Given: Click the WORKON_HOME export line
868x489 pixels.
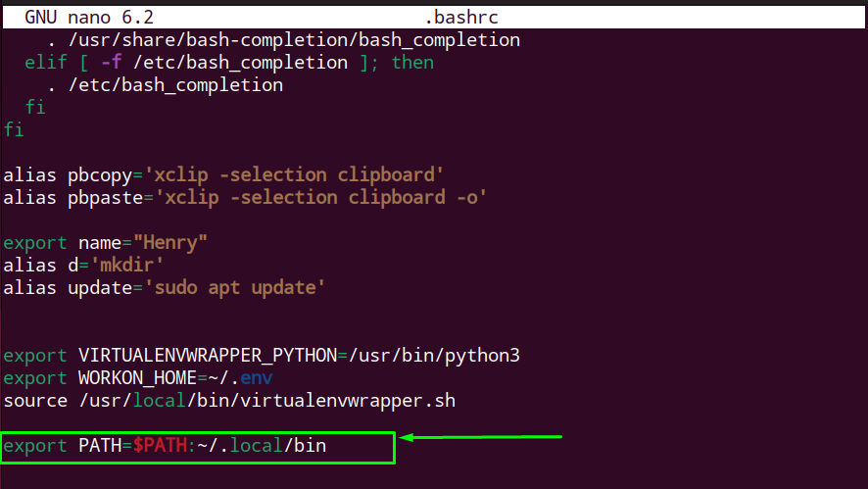Looking at the screenshot, I should (138, 378).
